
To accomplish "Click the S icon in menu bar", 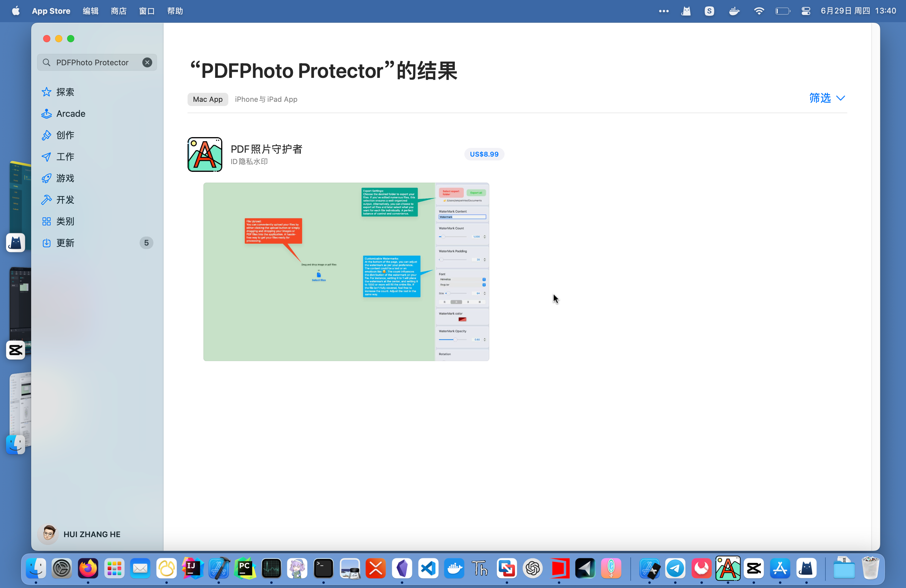I will click(x=709, y=11).
